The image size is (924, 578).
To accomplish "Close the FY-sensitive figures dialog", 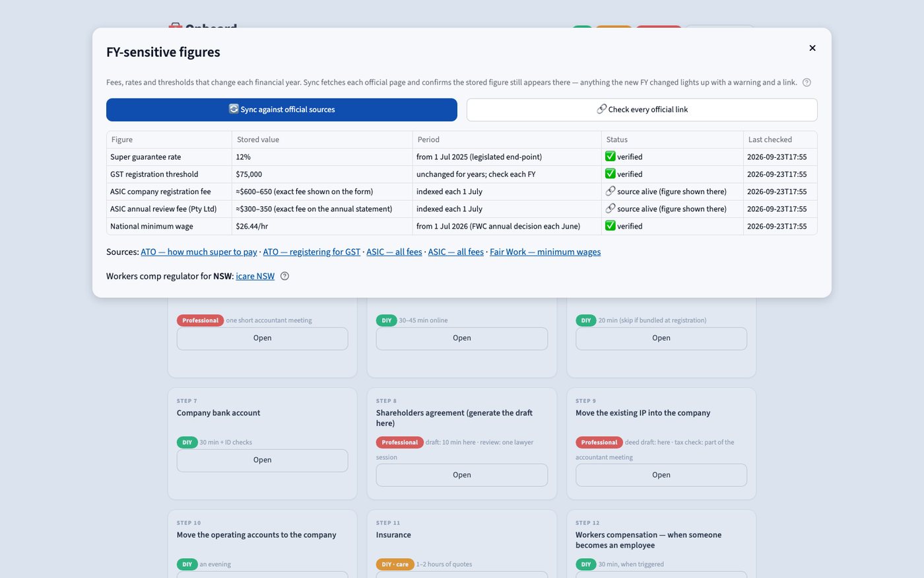I will (812, 48).
